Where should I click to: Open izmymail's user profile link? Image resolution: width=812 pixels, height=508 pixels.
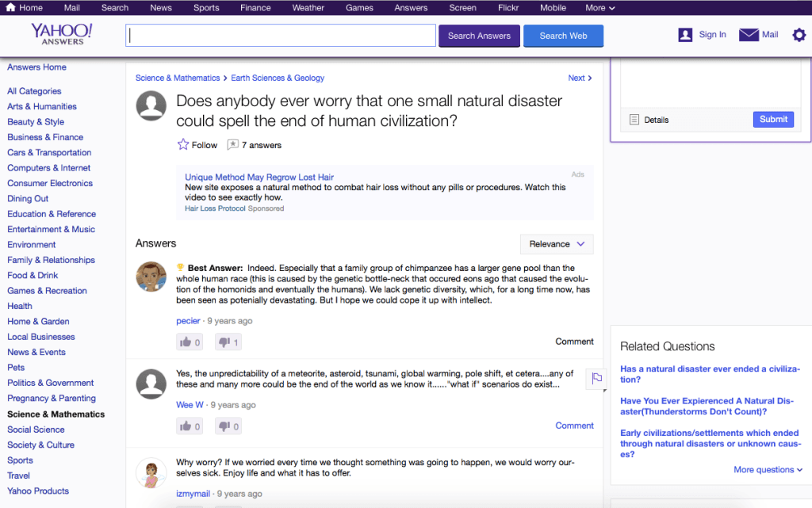click(193, 494)
